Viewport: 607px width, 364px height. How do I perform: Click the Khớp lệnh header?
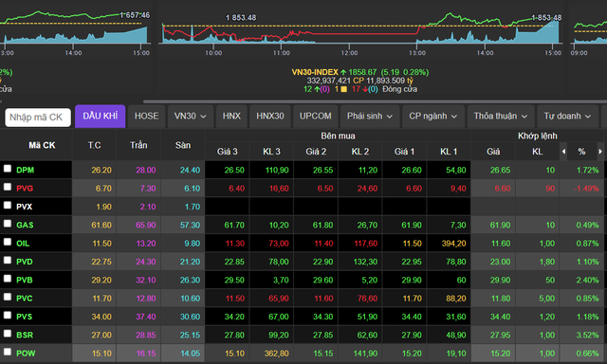(x=538, y=136)
